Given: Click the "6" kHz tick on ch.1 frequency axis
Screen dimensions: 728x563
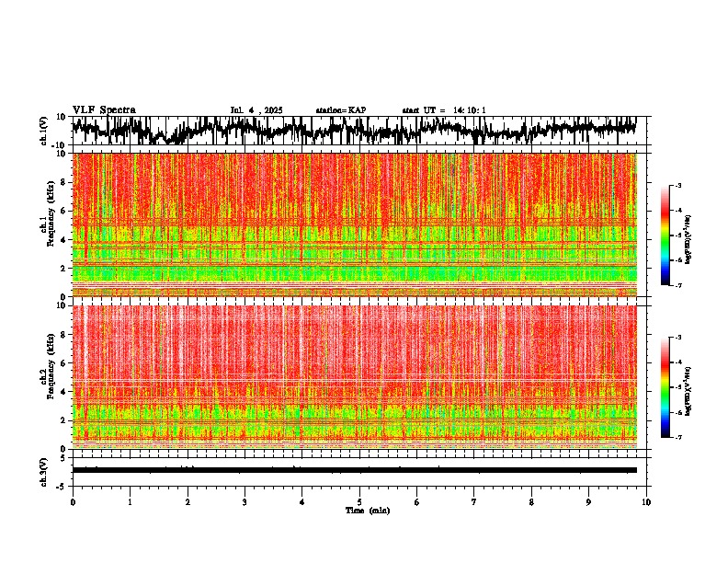Looking at the screenshot, I should point(64,211).
